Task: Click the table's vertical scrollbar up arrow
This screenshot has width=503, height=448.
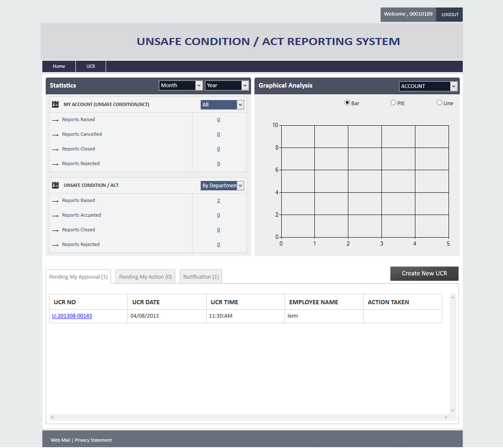Action: (x=453, y=298)
